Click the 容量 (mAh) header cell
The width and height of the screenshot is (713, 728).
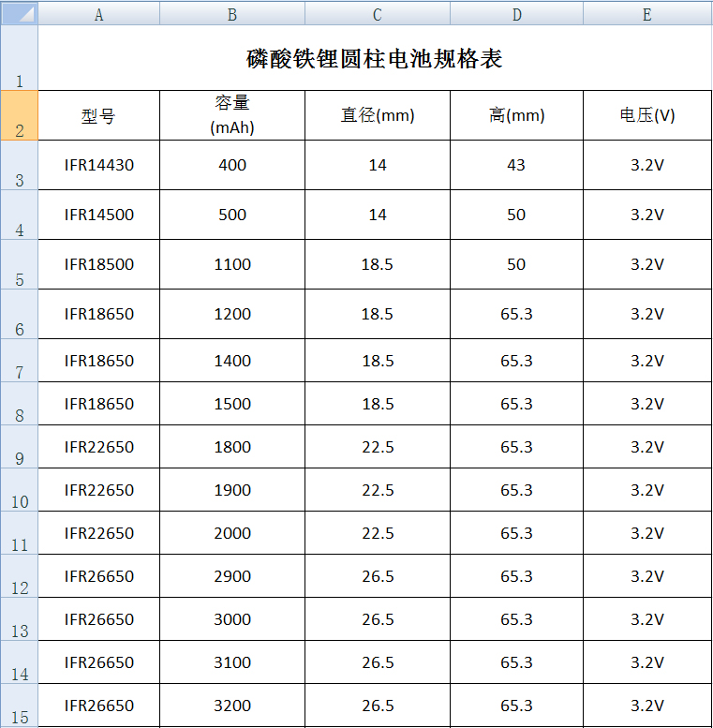232,115
